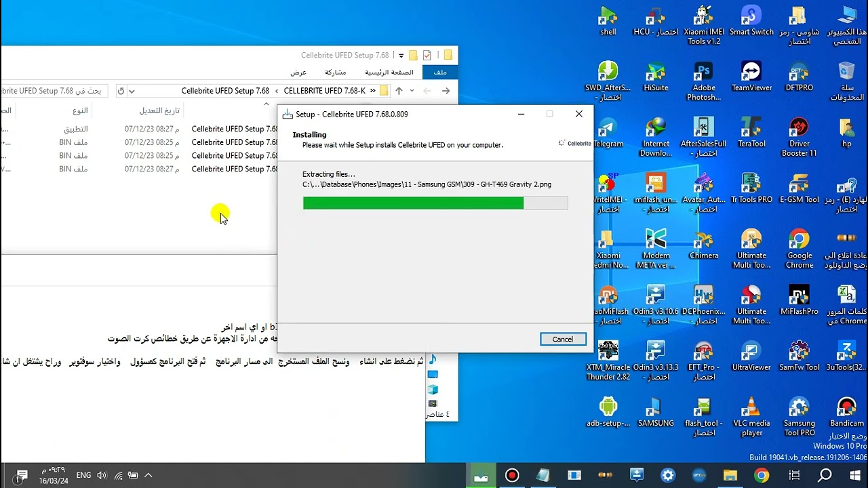Launch adb-setup desktop icon
The width and height of the screenshot is (868, 488).
click(x=608, y=413)
